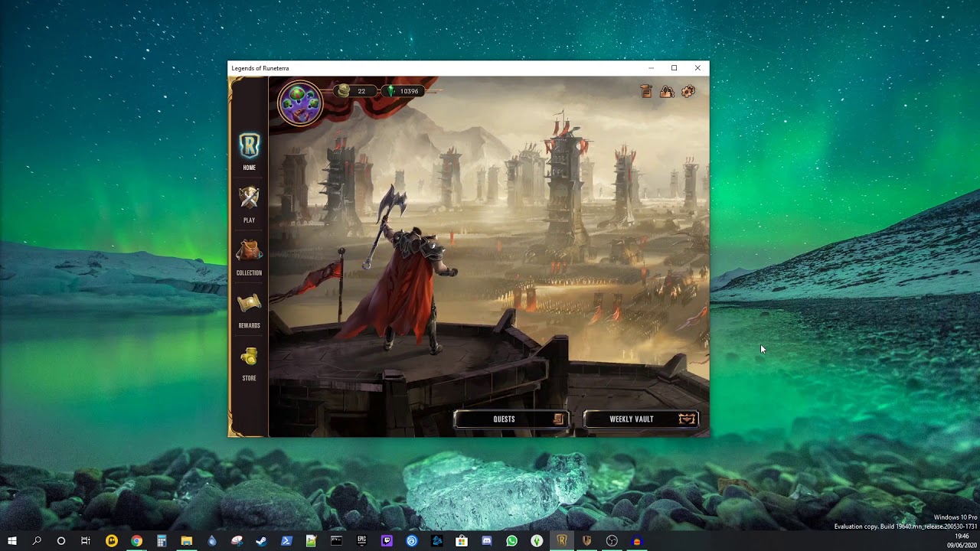Maximize the Legends of Runeterra window

[x=674, y=68]
